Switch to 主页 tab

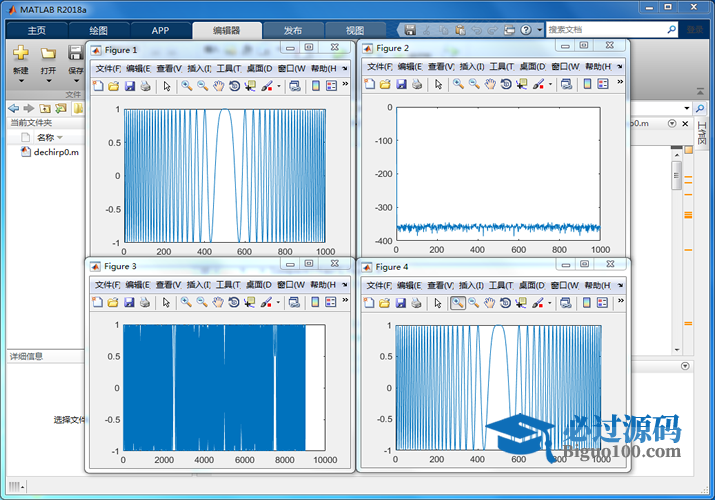(x=36, y=31)
